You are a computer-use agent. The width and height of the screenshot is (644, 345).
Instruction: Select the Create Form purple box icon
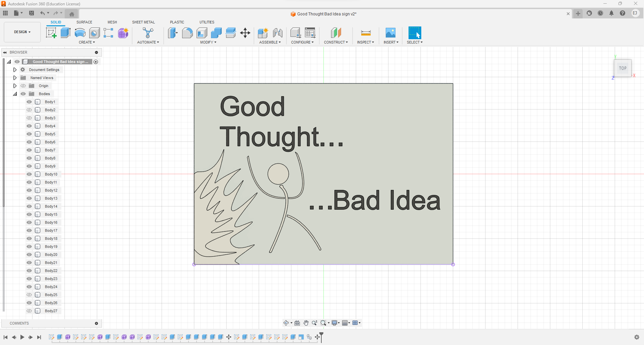pos(123,33)
